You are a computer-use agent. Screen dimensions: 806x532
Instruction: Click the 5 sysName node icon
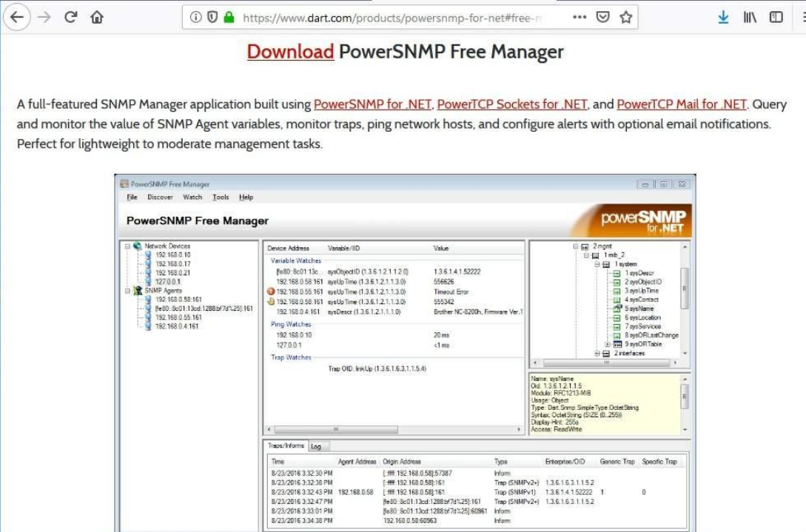click(617, 309)
